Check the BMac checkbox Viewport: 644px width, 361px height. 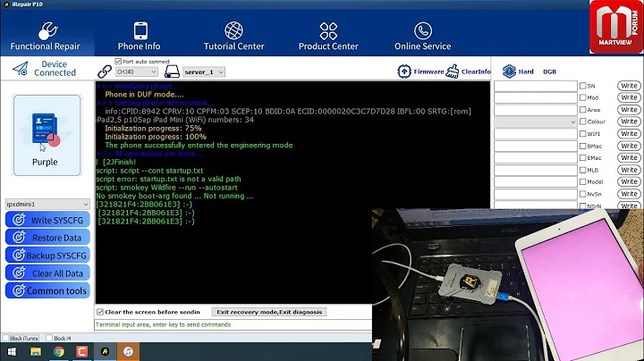(x=583, y=146)
